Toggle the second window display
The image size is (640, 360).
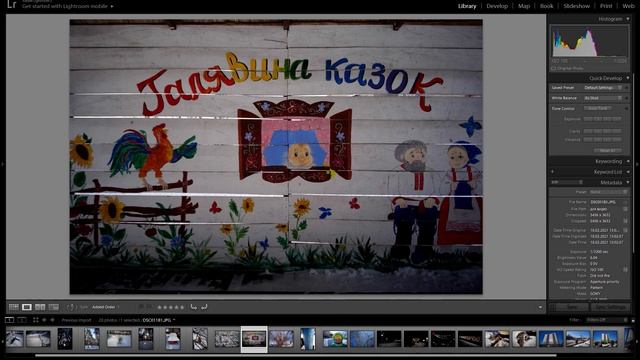click(x=22, y=320)
